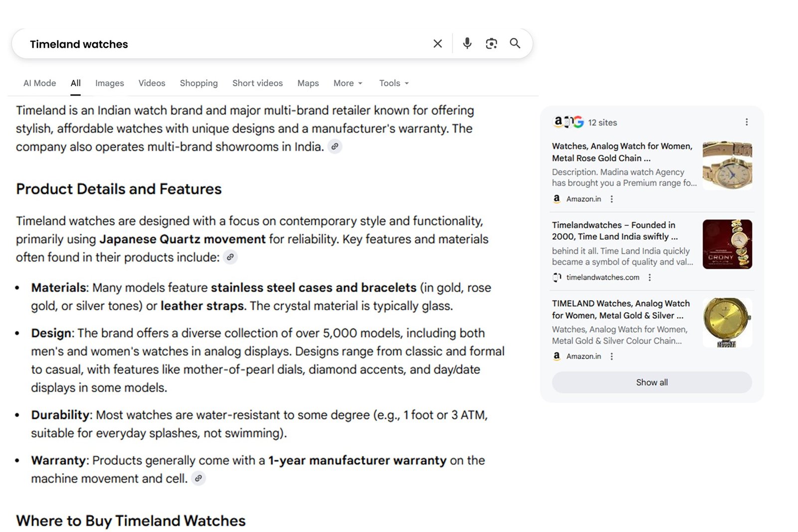The width and height of the screenshot is (798, 532).
Task: Expand the Tools dropdown
Action: coord(394,83)
